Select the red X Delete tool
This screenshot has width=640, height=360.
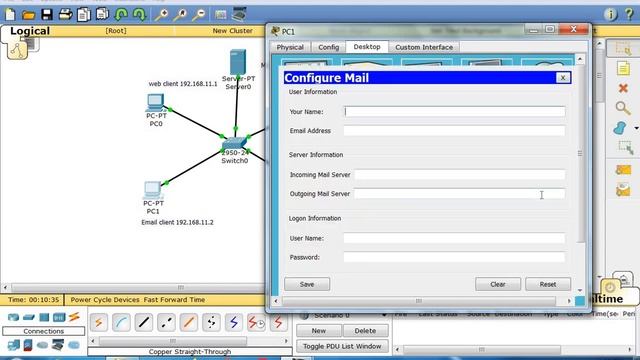(623, 88)
